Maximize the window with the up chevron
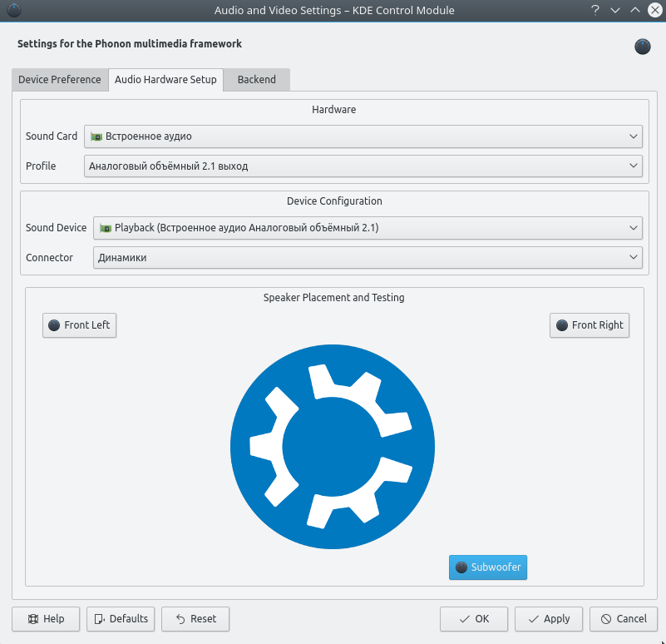The height and width of the screenshot is (644, 666). pyautogui.click(x=635, y=10)
